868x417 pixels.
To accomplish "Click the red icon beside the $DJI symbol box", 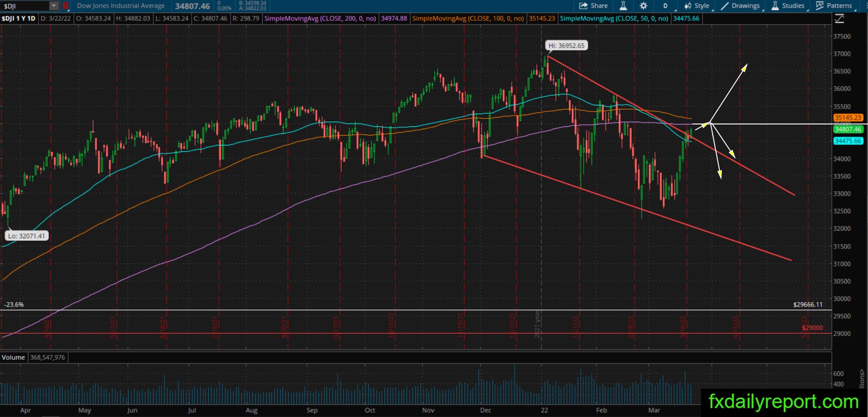I will pos(65,6).
